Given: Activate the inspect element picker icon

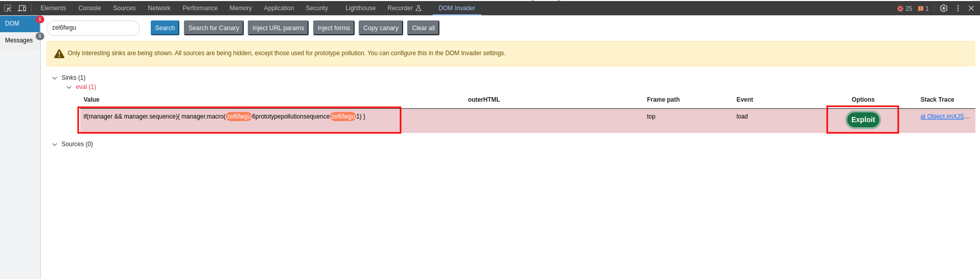Looking at the screenshot, I should pyautogui.click(x=8, y=8).
